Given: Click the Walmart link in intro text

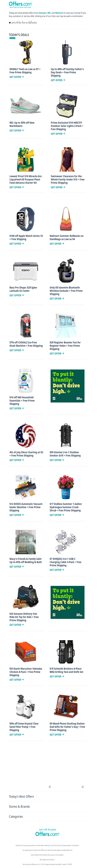Looking at the screenshot, I should pyautogui.click(x=59, y=13).
